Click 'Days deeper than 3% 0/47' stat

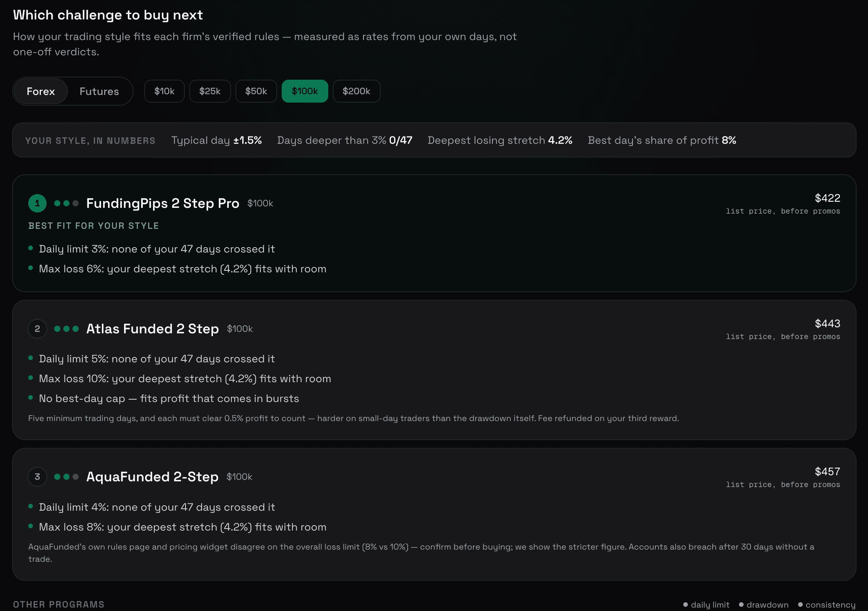tap(345, 140)
